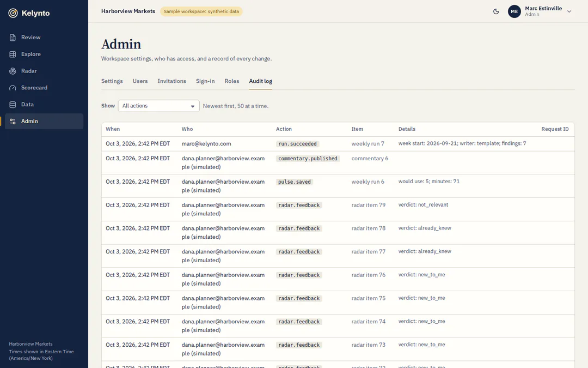The height and width of the screenshot is (368, 588).
Task: Click the When column header
Action: [x=113, y=129]
